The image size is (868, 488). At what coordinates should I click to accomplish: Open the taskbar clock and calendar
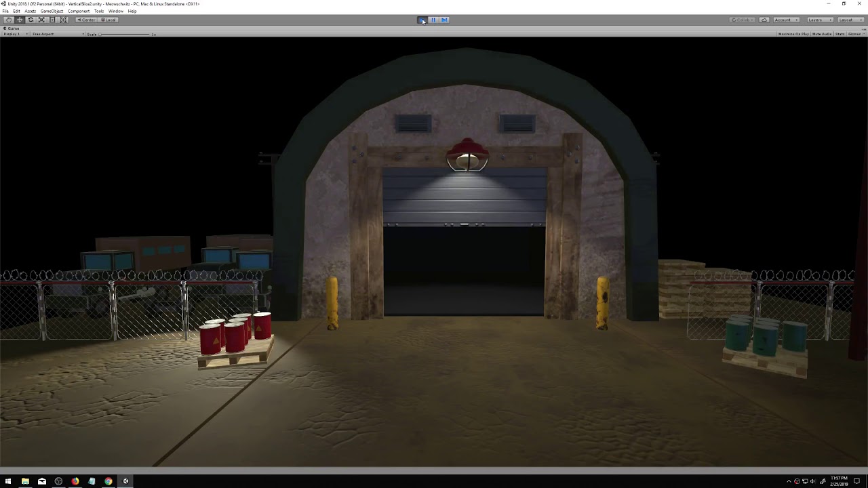(839, 481)
